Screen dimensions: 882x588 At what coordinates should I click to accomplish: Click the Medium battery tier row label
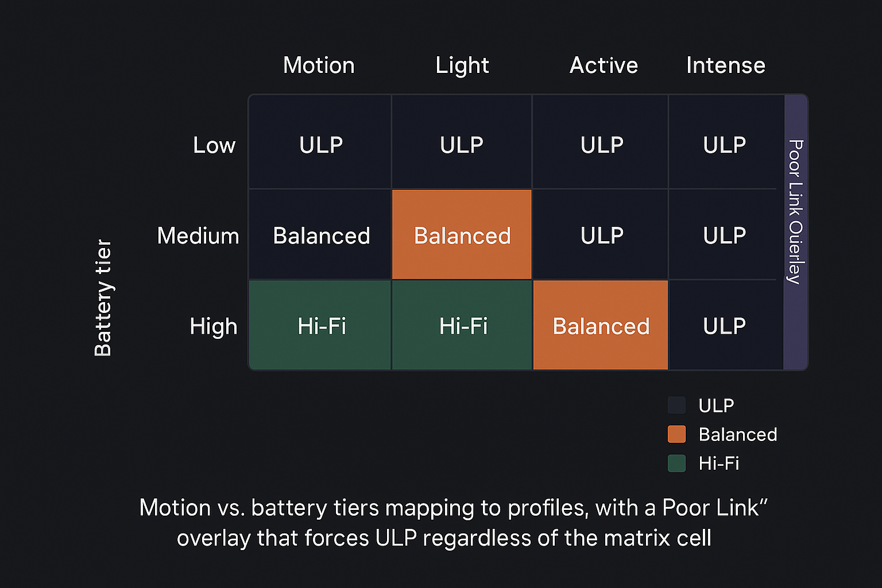pos(198,235)
